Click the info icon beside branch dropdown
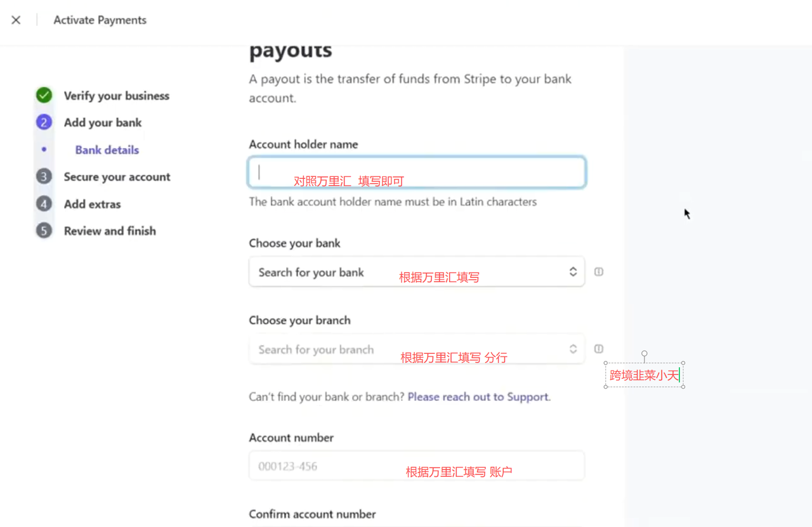The height and width of the screenshot is (527, 812). (x=598, y=349)
